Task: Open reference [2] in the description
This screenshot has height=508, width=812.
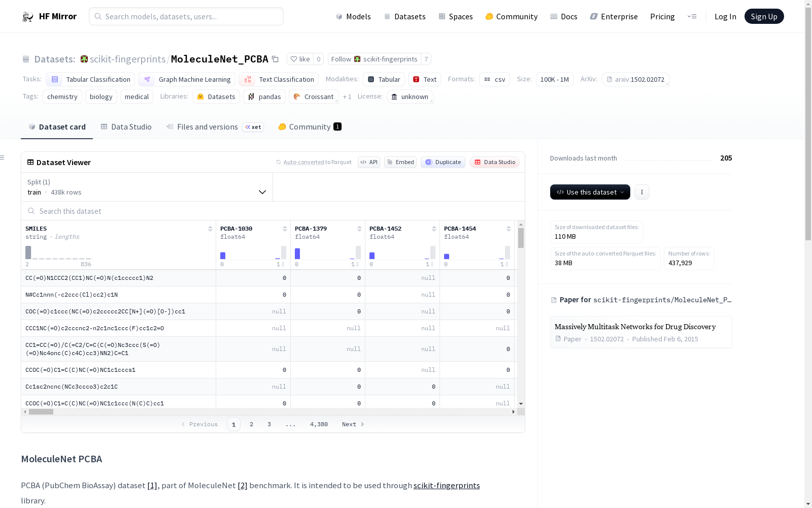Action: (x=243, y=485)
